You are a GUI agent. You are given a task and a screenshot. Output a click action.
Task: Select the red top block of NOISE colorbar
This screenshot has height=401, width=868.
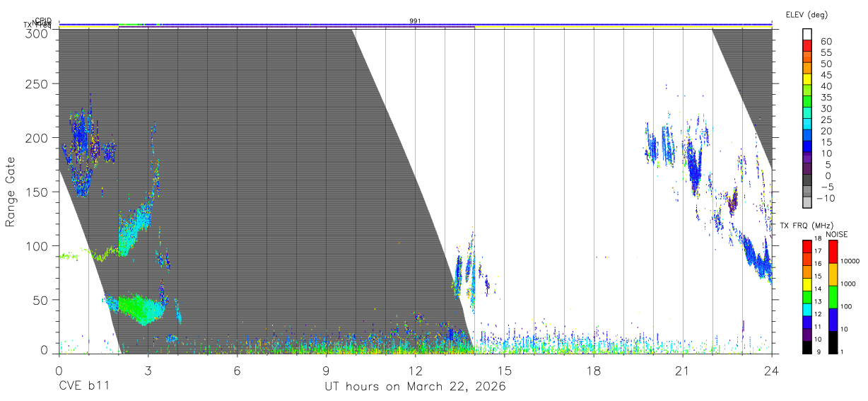click(833, 251)
